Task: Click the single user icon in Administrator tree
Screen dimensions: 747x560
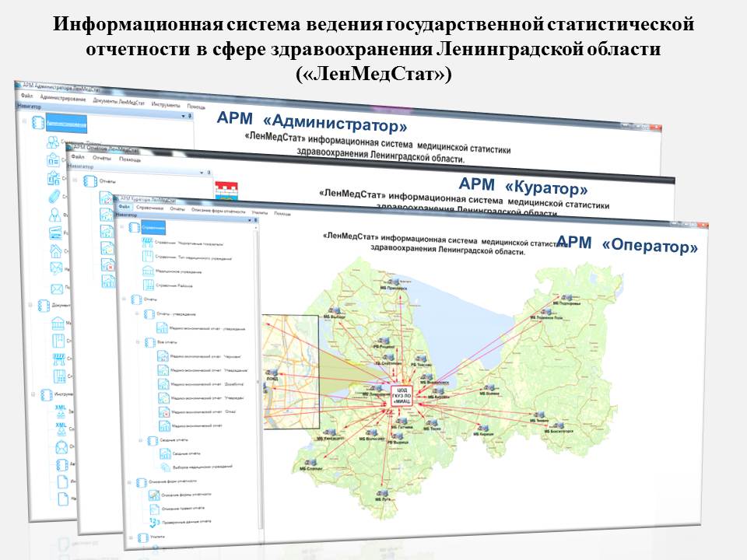Action: point(55,215)
